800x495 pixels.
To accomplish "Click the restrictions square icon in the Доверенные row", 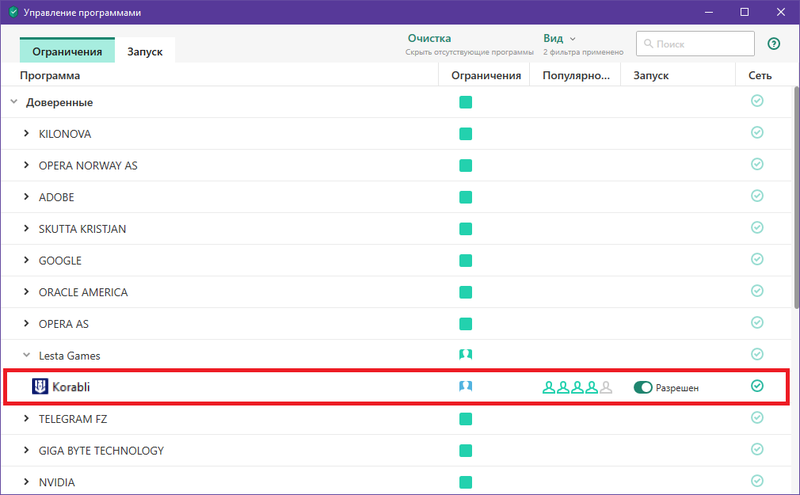I will coord(465,102).
